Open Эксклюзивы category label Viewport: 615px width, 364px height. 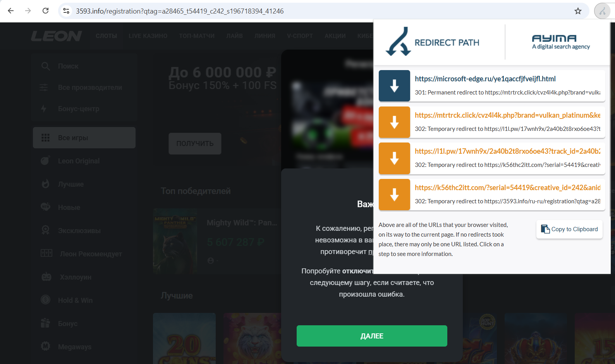coord(79,231)
